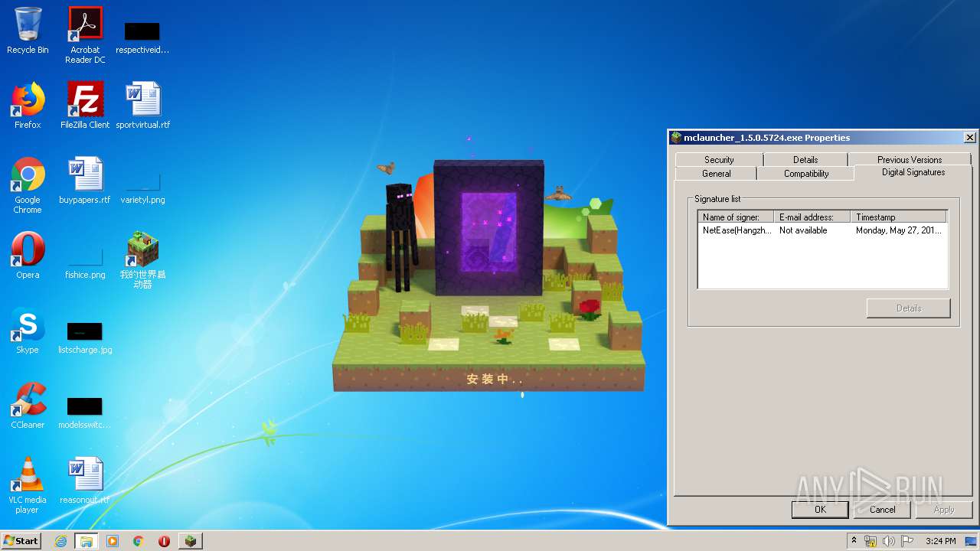Image resolution: width=980 pixels, height=551 pixels.
Task: Switch to the Security tab
Action: (x=719, y=159)
